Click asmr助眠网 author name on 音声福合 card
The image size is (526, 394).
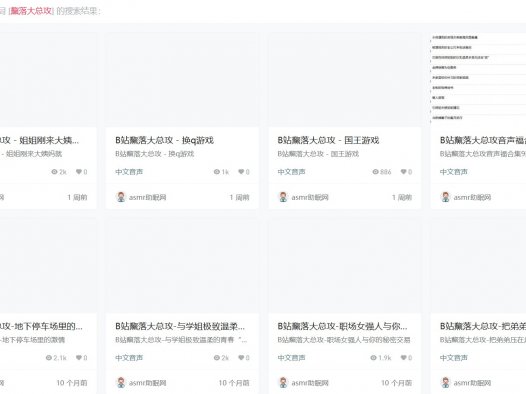472,197
